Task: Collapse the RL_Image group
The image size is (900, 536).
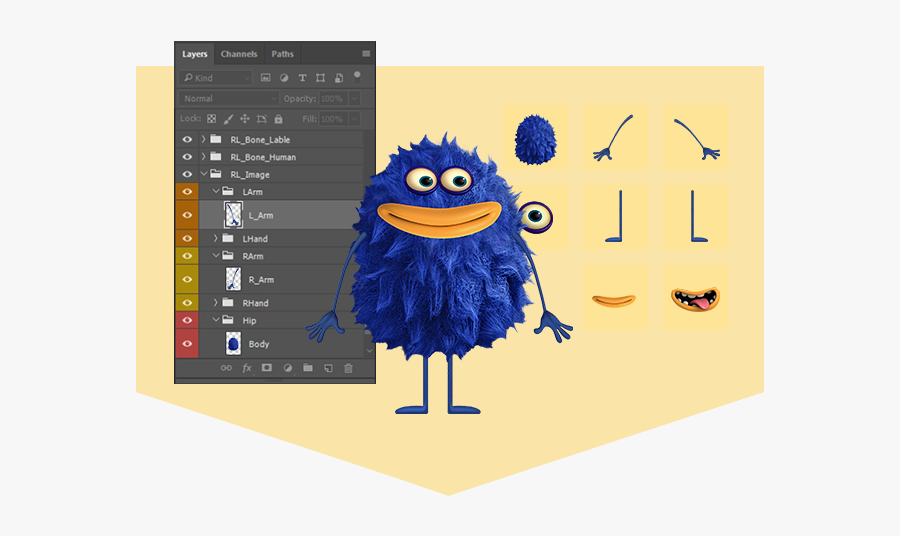Action: [x=203, y=173]
